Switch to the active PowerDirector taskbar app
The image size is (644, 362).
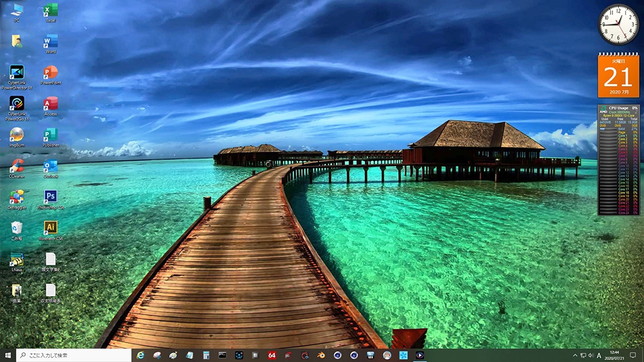point(419,355)
